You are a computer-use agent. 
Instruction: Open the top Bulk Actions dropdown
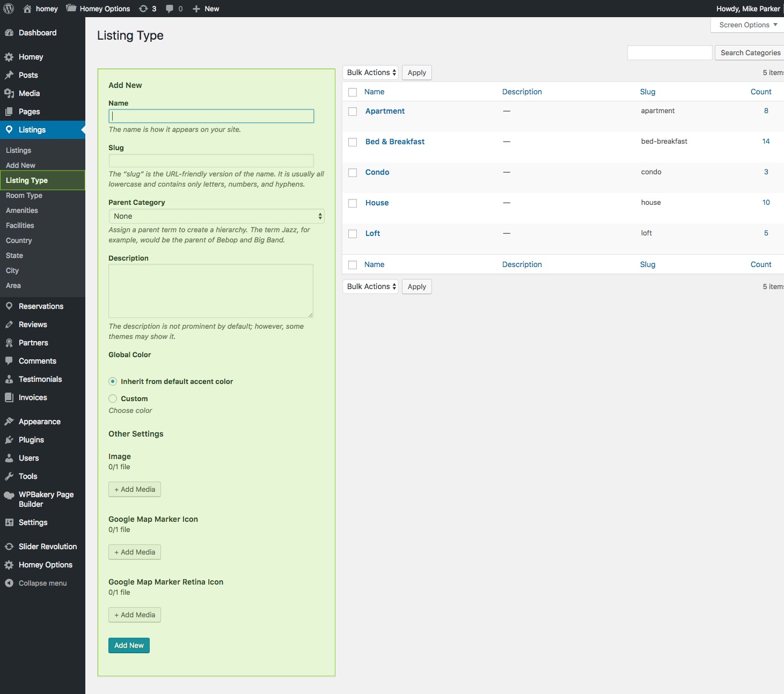click(x=370, y=72)
